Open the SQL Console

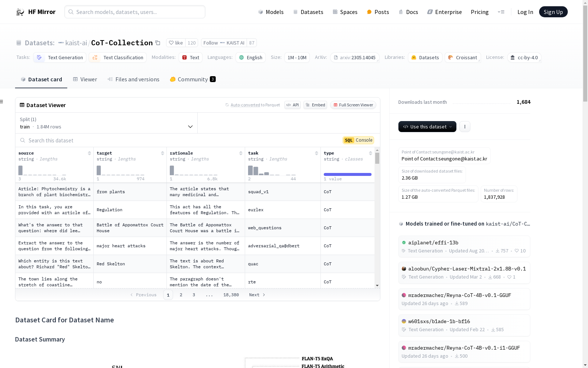[x=358, y=140]
